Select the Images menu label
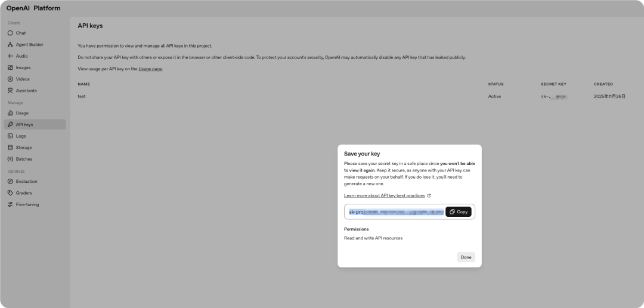 [23, 68]
